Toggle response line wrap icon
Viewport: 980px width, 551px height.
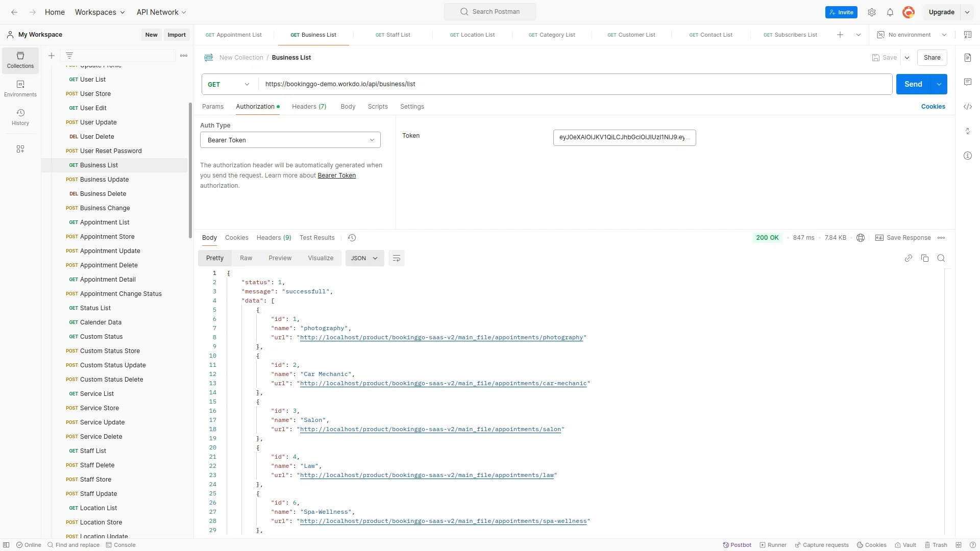pos(396,258)
